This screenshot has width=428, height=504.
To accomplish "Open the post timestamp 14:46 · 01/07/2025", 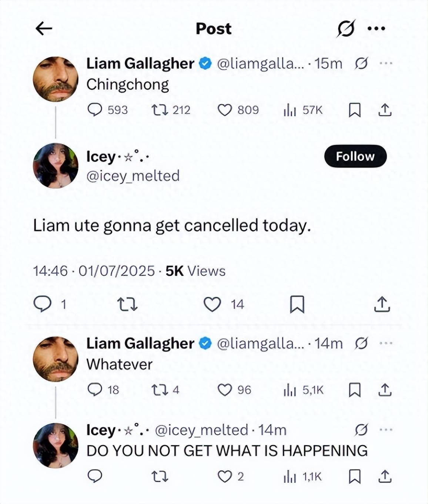I will [x=94, y=271].
